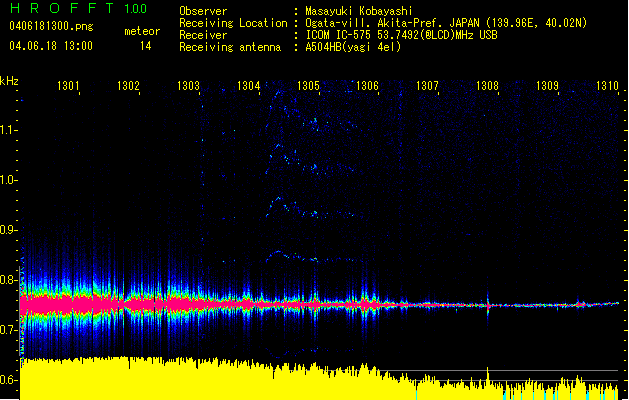The image size is (629, 400).
Task: Click the date stamp 04.06.18 13:00
Action: click(x=51, y=46)
